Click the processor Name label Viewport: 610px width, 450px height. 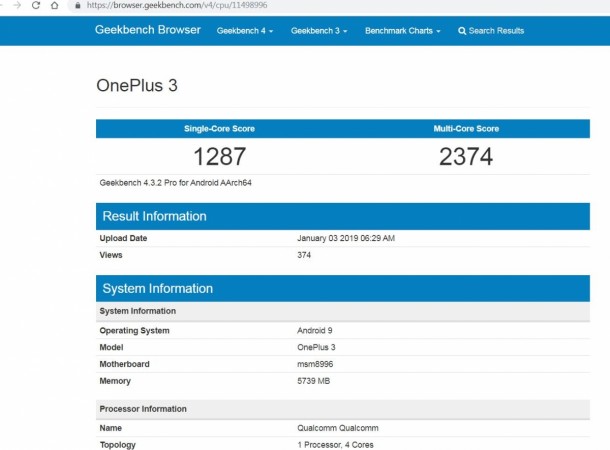tap(110, 428)
